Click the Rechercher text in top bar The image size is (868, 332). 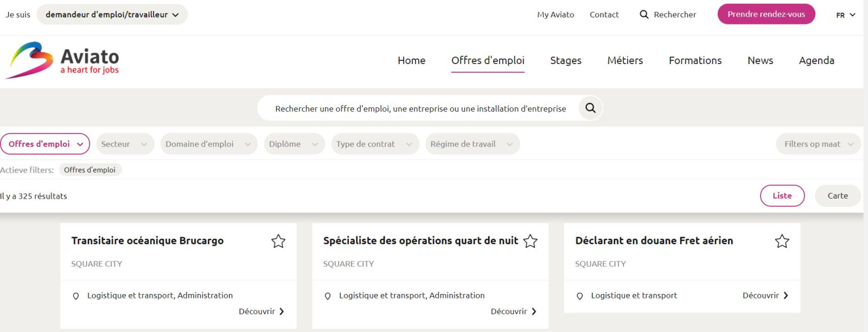point(675,15)
